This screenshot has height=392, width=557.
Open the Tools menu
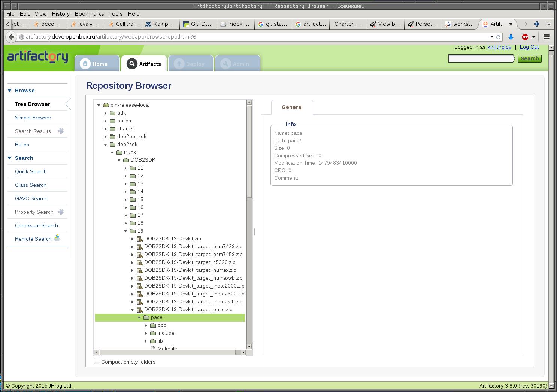[116, 14]
